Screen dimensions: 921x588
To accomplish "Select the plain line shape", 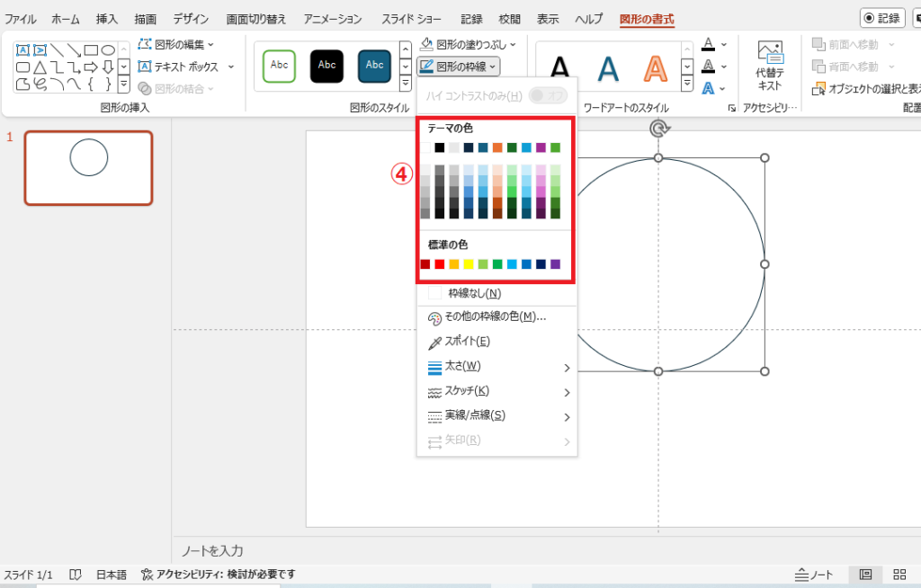I will 57,50.
